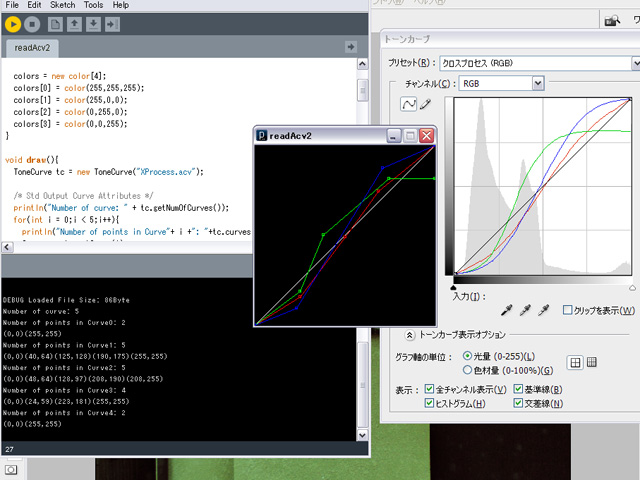Switch to the fine grid icon
Screen dimensions: 640x480
click(x=591, y=362)
